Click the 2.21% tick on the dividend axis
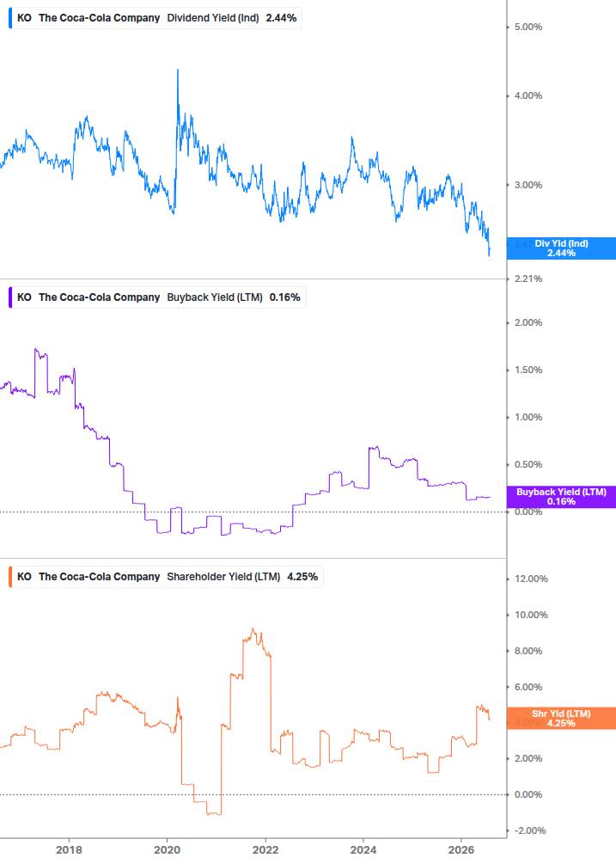The height and width of the screenshot is (864, 616). tap(528, 279)
